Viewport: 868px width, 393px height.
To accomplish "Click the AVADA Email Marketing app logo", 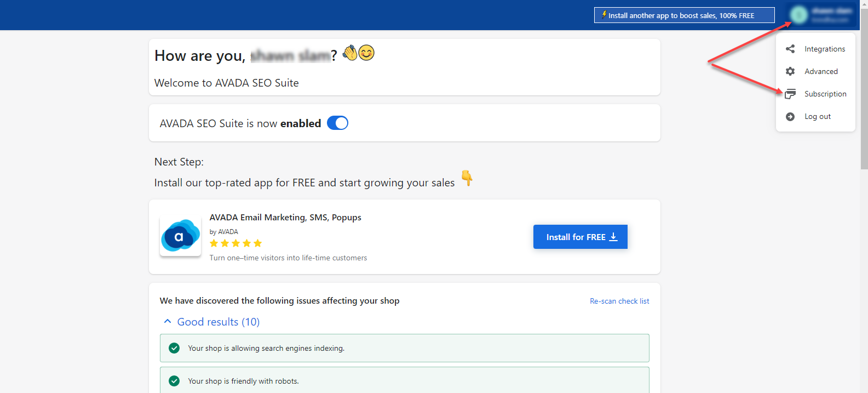I will (181, 236).
